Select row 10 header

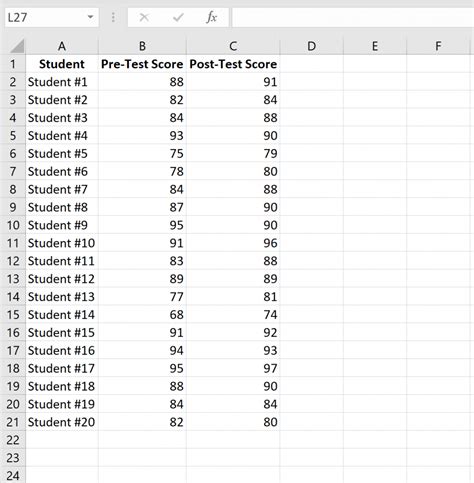coord(13,225)
